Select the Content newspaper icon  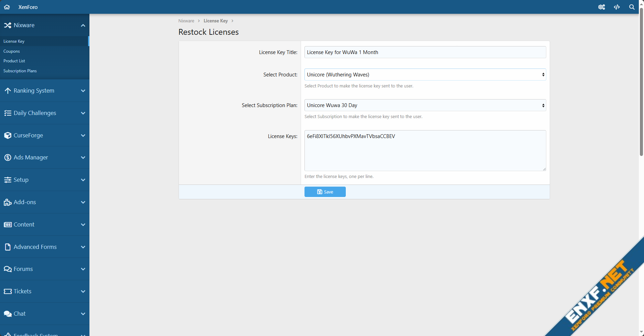tap(8, 224)
